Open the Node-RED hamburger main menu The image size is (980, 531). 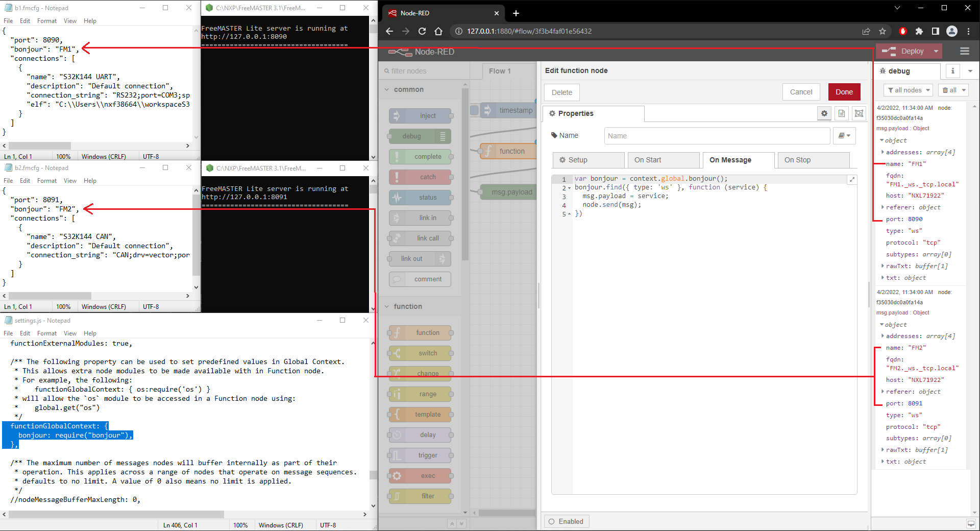[x=965, y=51]
